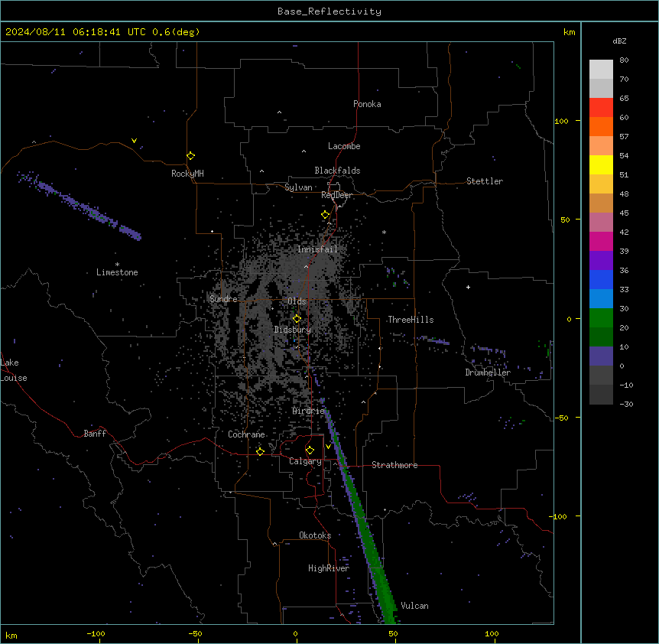Click the ThreeHills label
The height and width of the screenshot is (644, 659).
(x=411, y=320)
